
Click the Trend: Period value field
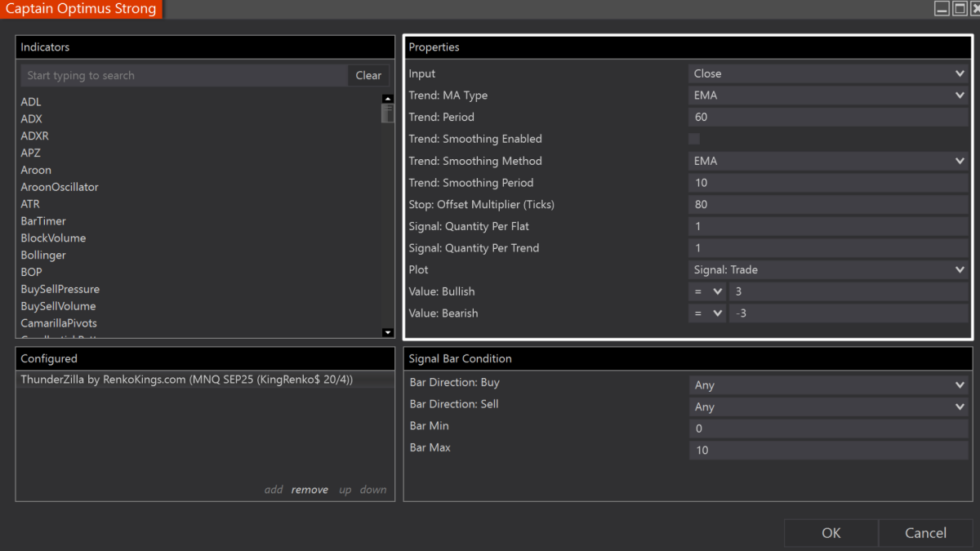click(828, 118)
